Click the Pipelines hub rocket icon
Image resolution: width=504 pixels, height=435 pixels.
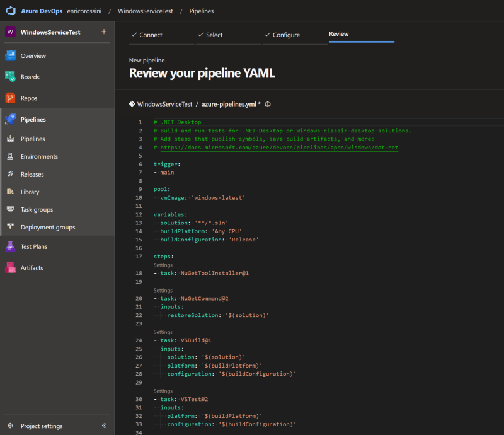pyautogui.click(x=10, y=119)
